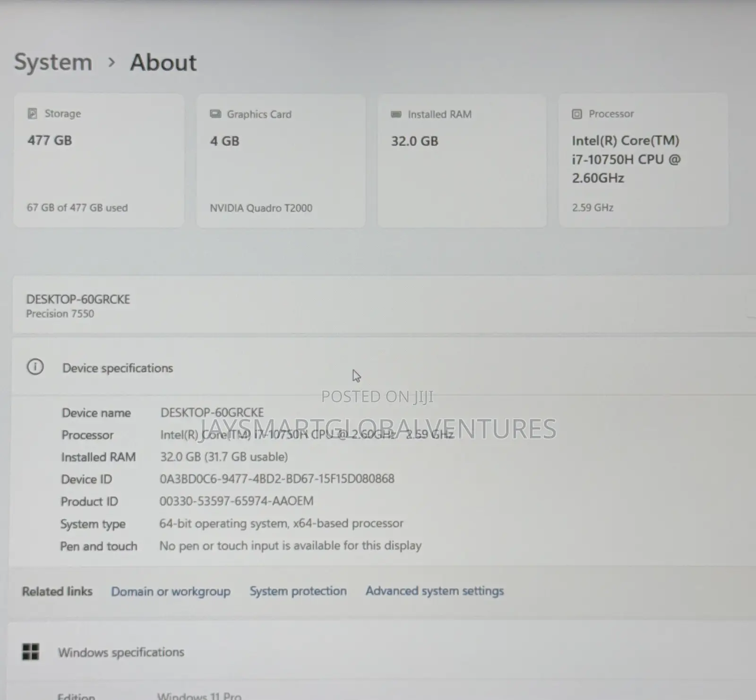This screenshot has height=700, width=756.
Task: Click the 'Device name' label
Action: tap(96, 413)
